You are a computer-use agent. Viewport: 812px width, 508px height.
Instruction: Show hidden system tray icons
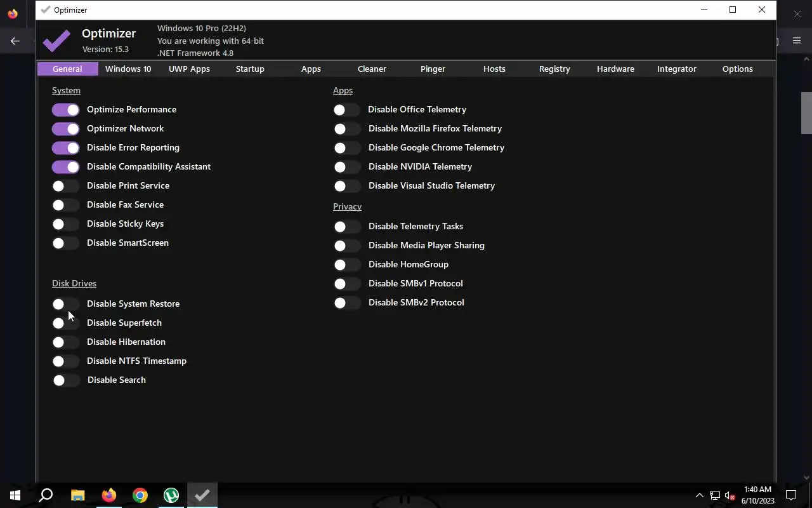(x=699, y=496)
